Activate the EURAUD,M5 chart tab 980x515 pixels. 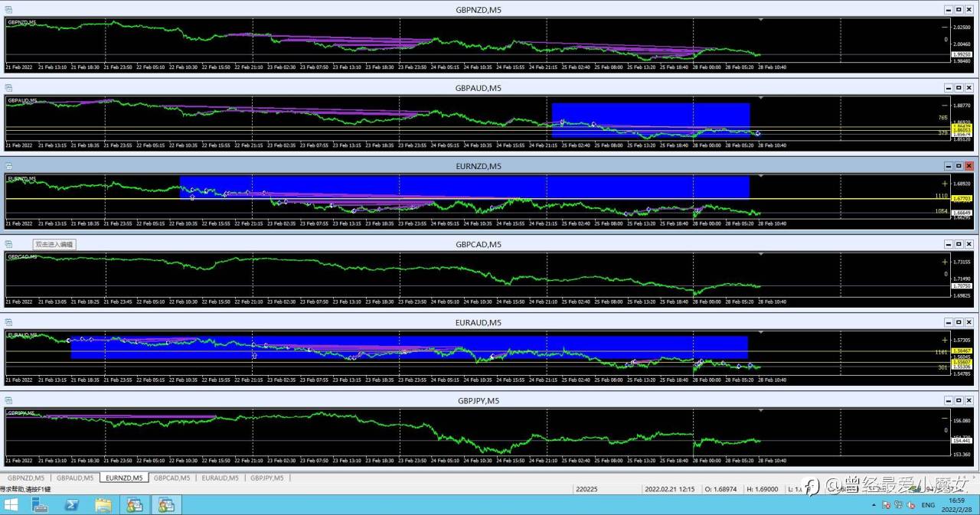point(220,478)
